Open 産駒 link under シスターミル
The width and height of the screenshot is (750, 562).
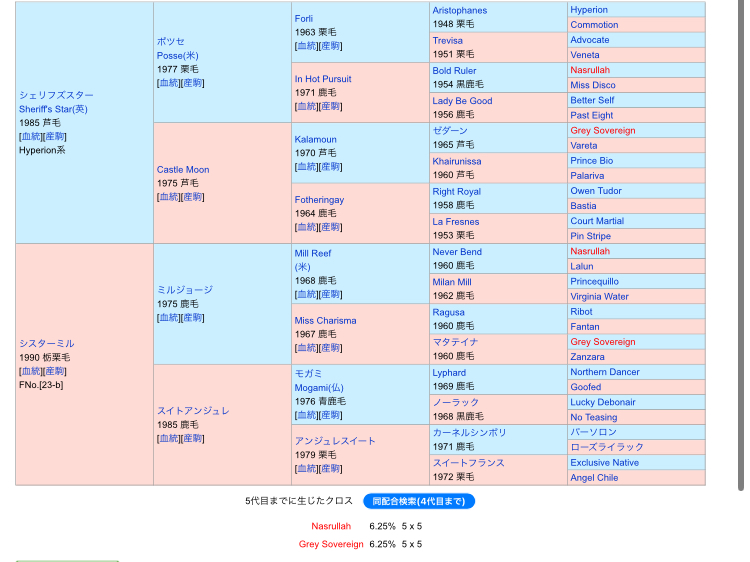(x=55, y=371)
